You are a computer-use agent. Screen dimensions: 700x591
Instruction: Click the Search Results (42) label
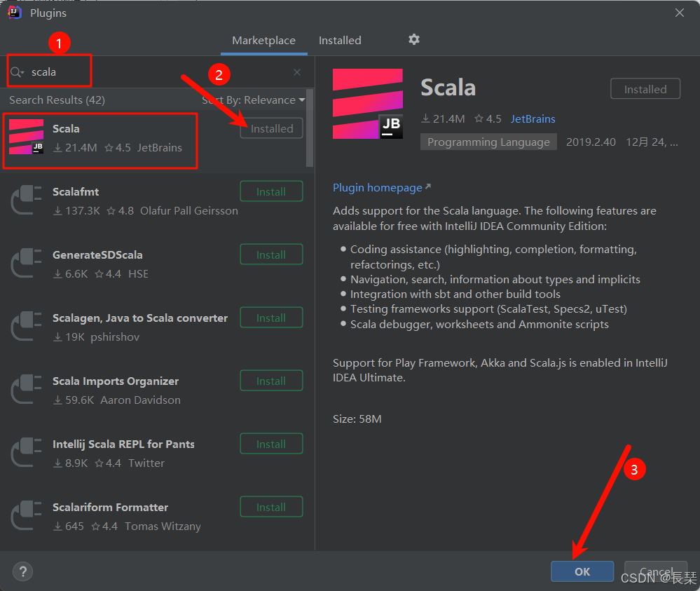click(57, 100)
